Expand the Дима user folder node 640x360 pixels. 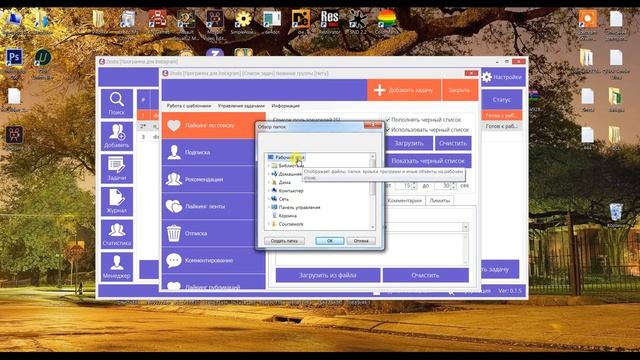click(x=269, y=182)
